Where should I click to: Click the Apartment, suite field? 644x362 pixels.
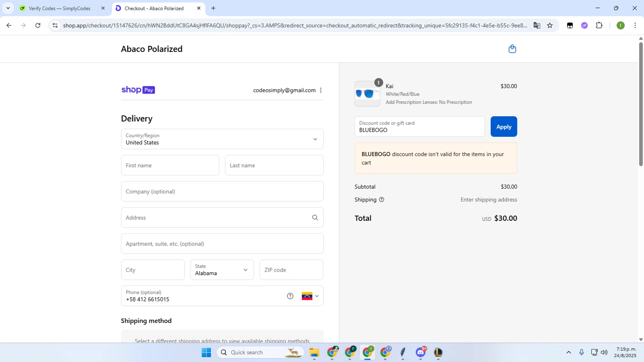tap(222, 244)
